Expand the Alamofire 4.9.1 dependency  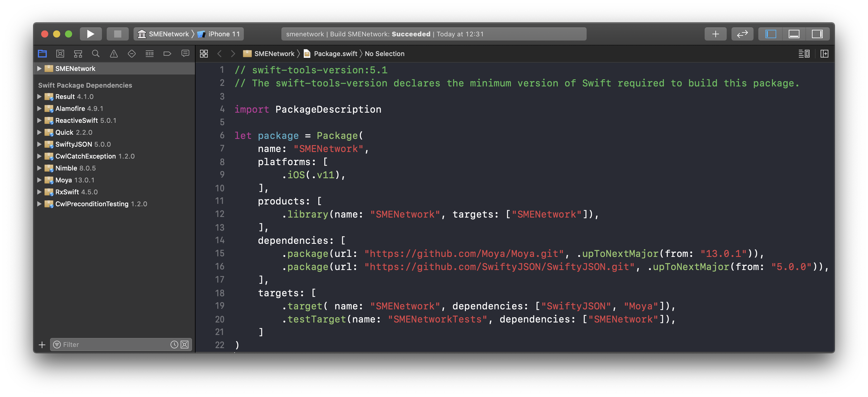[39, 108]
